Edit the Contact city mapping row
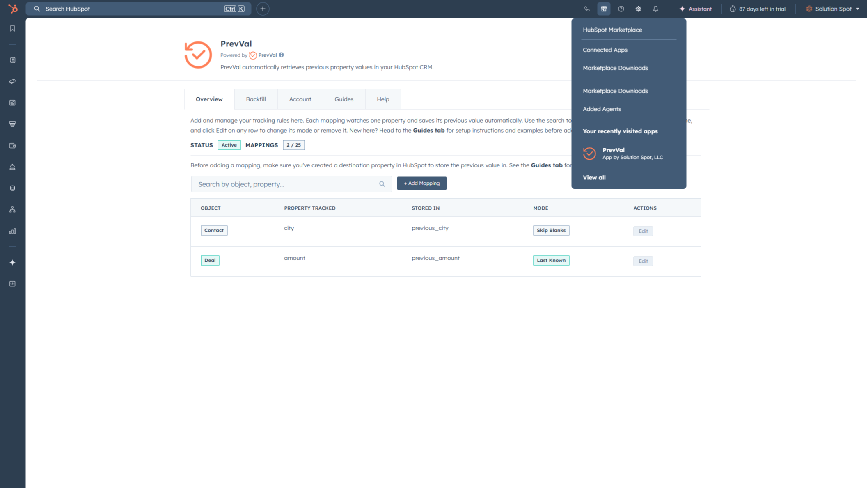The height and width of the screenshot is (488, 868). coord(643,231)
